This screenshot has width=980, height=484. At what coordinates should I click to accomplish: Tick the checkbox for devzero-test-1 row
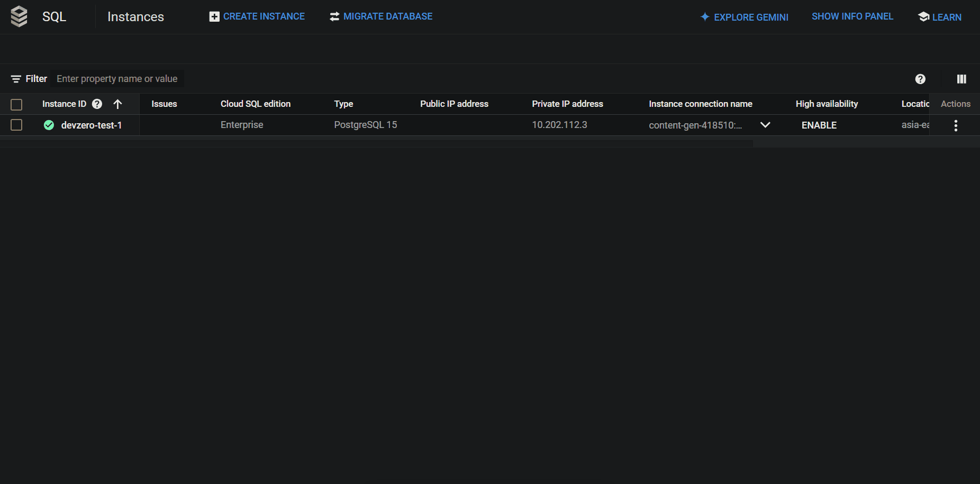coord(16,125)
